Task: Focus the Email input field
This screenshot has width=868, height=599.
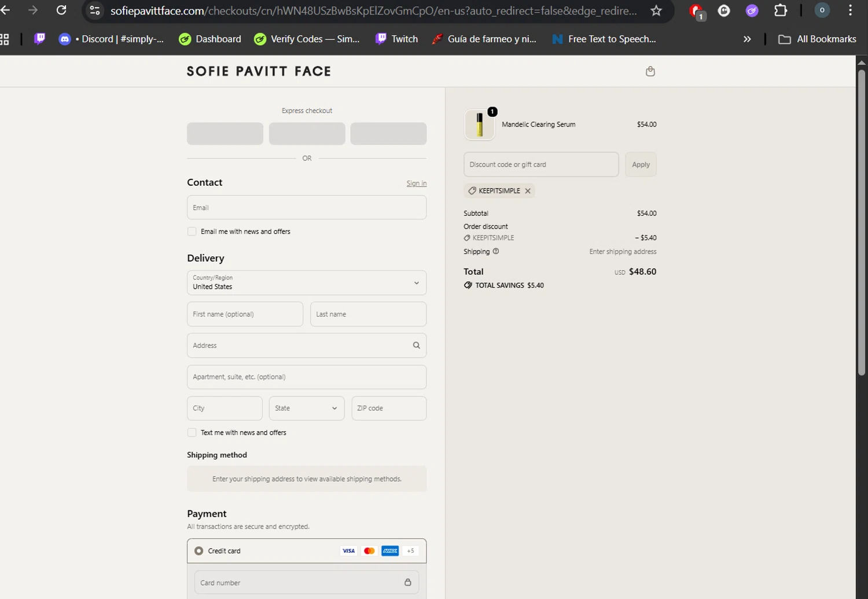Action: pyautogui.click(x=307, y=207)
